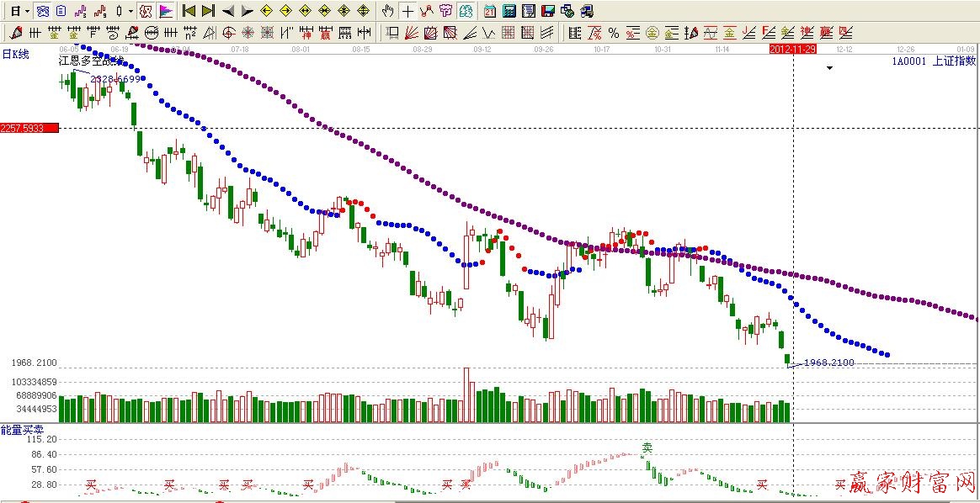Click the 1A0001 上证指数 stock name
The image size is (980, 503).
(932, 61)
